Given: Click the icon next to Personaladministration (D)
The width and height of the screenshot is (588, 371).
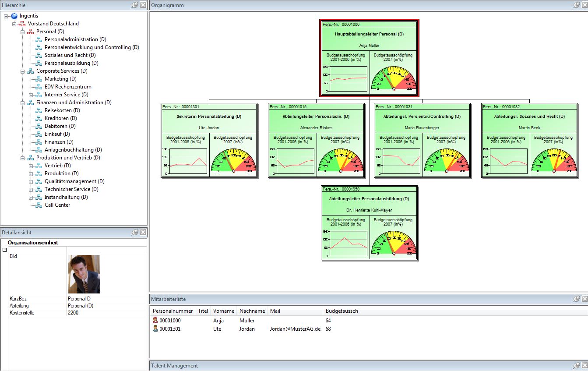Looking at the screenshot, I should 39,39.
